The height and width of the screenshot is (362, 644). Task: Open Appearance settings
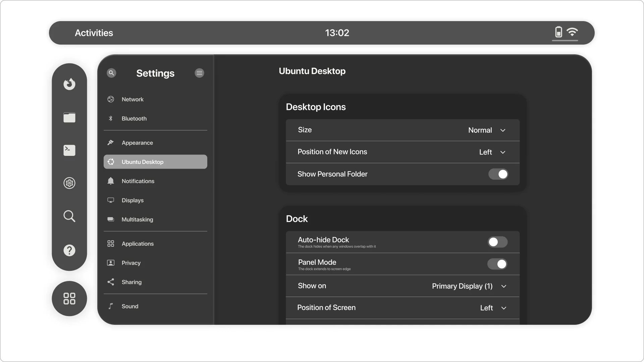tap(155, 142)
